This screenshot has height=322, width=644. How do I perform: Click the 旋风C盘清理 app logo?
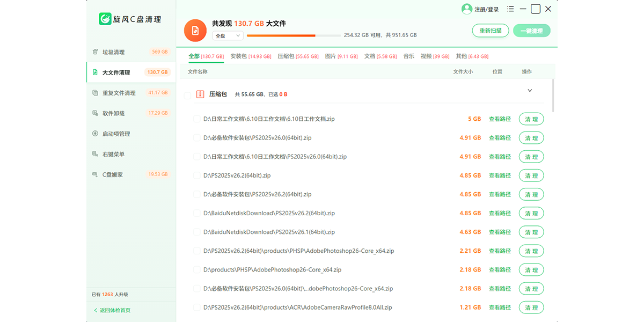pos(105,19)
